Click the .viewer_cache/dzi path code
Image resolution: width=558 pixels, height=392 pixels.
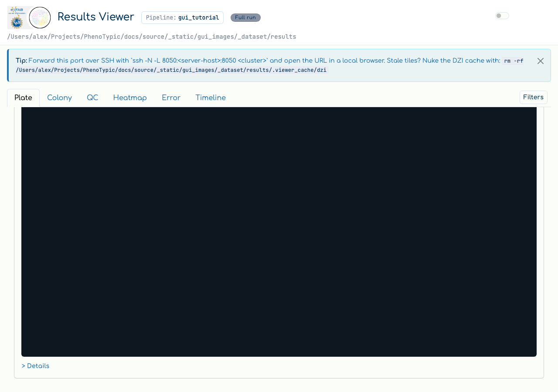(x=171, y=70)
